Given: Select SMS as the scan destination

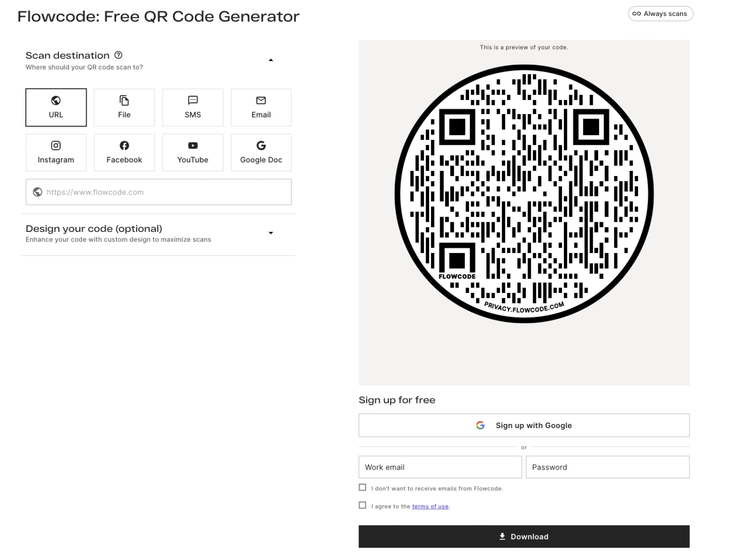Looking at the screenshot, I should 192,107.
